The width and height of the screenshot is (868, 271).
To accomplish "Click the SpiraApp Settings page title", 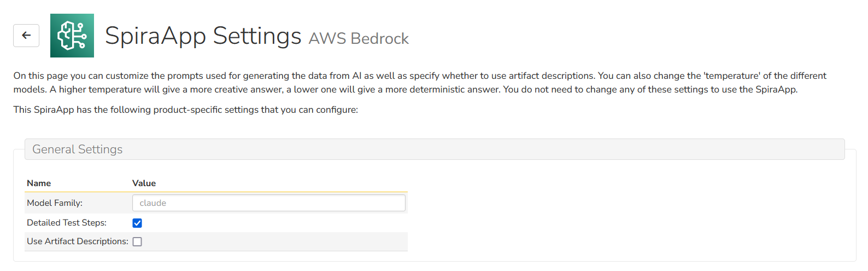I will point(203,36).
